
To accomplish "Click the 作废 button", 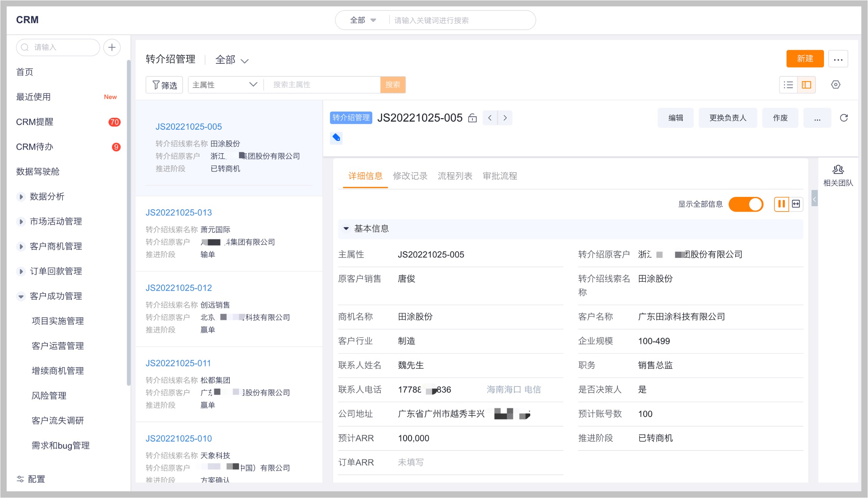I will [780, 118].
